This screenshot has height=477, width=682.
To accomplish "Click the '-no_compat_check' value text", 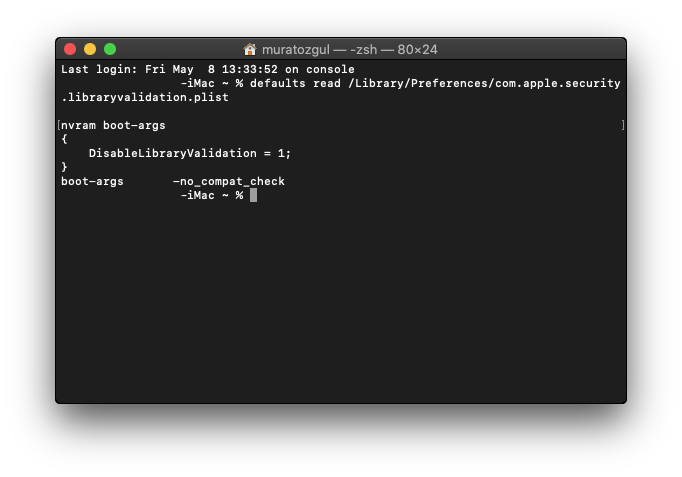I will (229, 182).
